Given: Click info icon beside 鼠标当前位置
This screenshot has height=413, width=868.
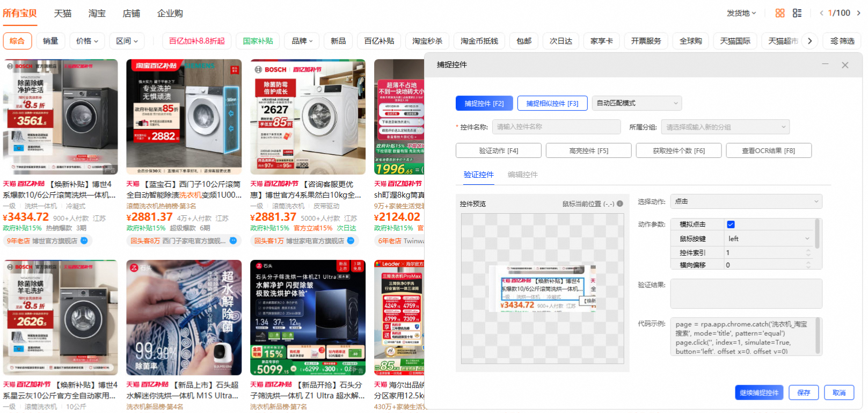Looking at the screenshot, I should click(620, 204).
